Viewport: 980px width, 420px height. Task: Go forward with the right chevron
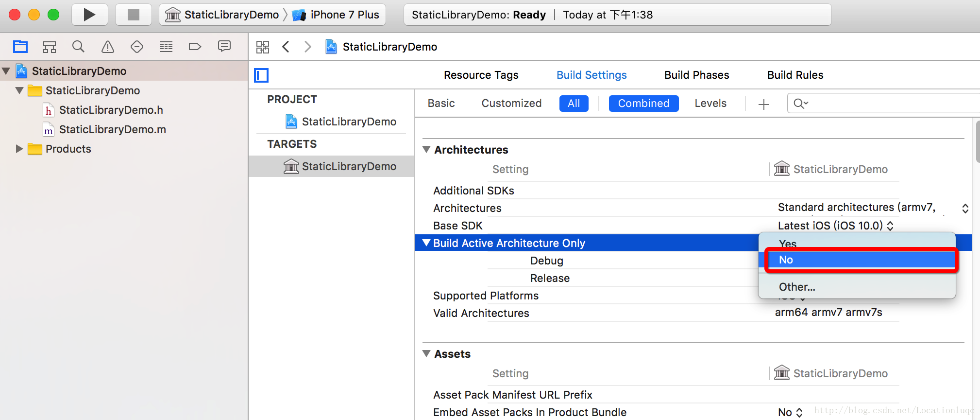308,47
